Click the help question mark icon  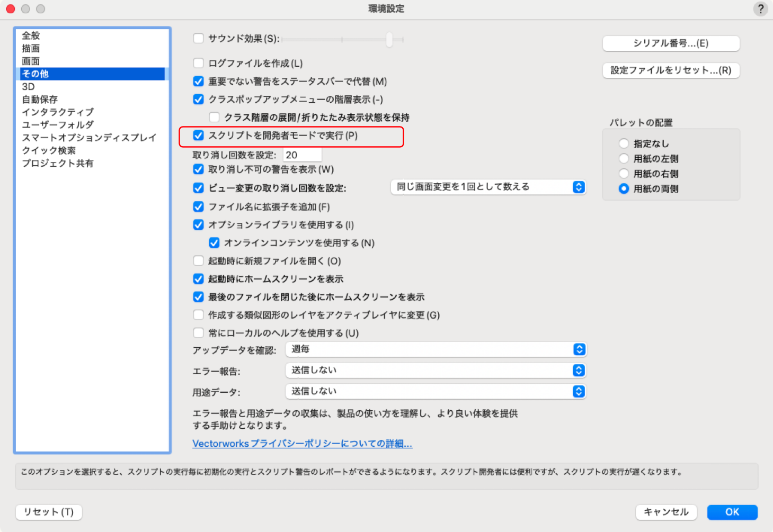[760, 9]
